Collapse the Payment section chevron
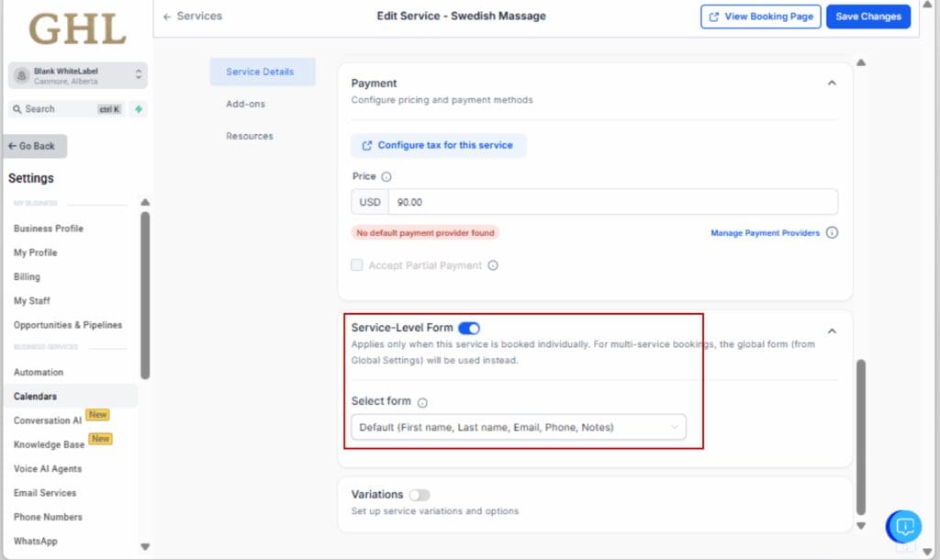 coord(832,82)
